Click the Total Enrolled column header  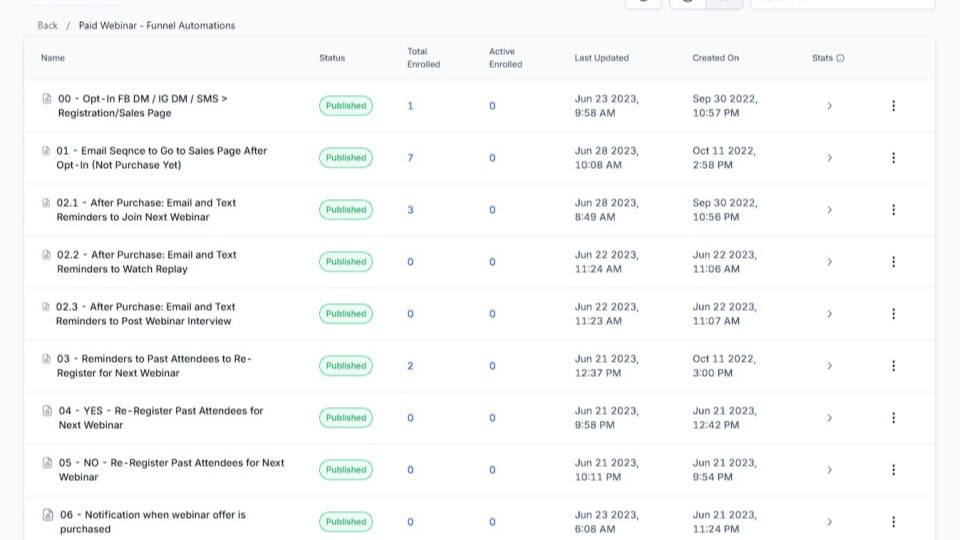pyautogui.click(x=424, y=58)
